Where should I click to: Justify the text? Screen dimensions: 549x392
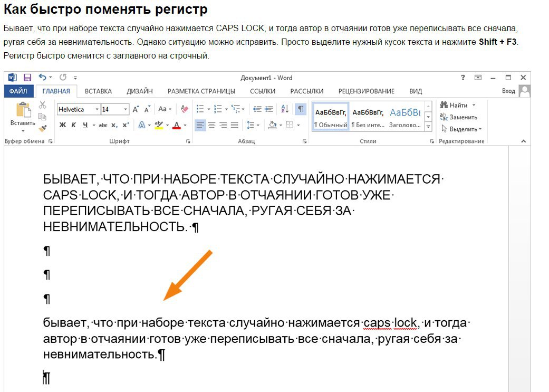click(x=235, y=125)
